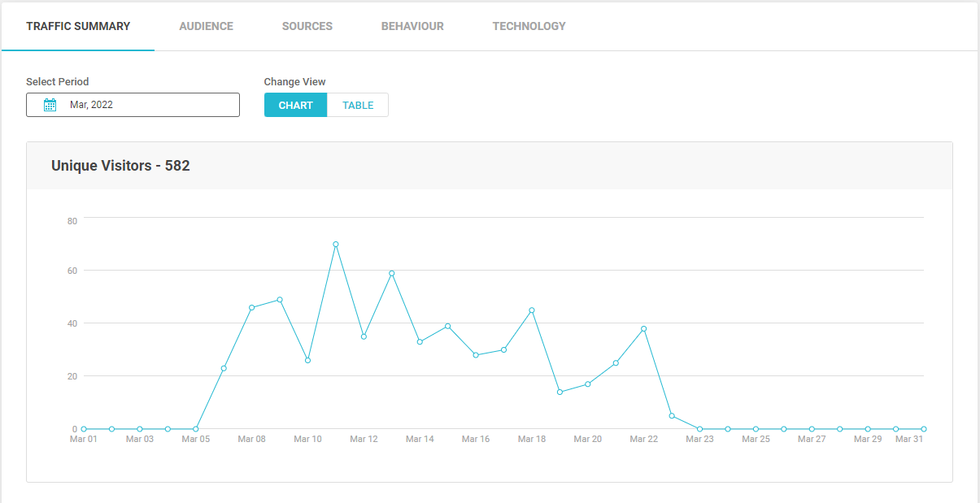Click the 80 y-axis label
The image size is (980, 503).
72,221
